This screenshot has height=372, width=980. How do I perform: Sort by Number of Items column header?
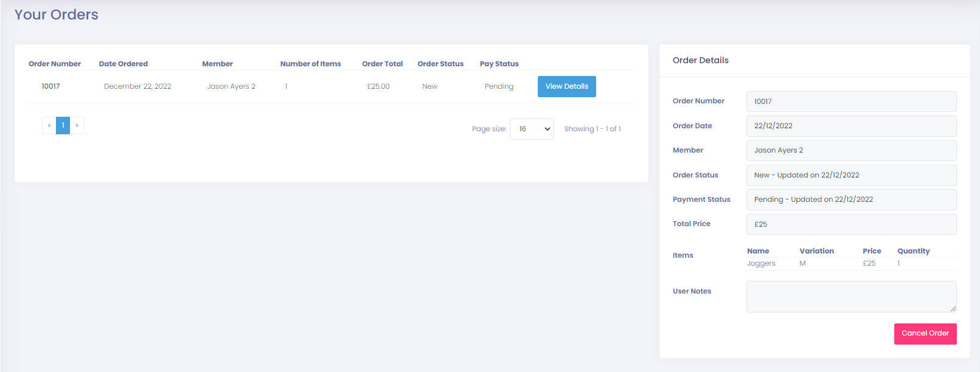310,64
